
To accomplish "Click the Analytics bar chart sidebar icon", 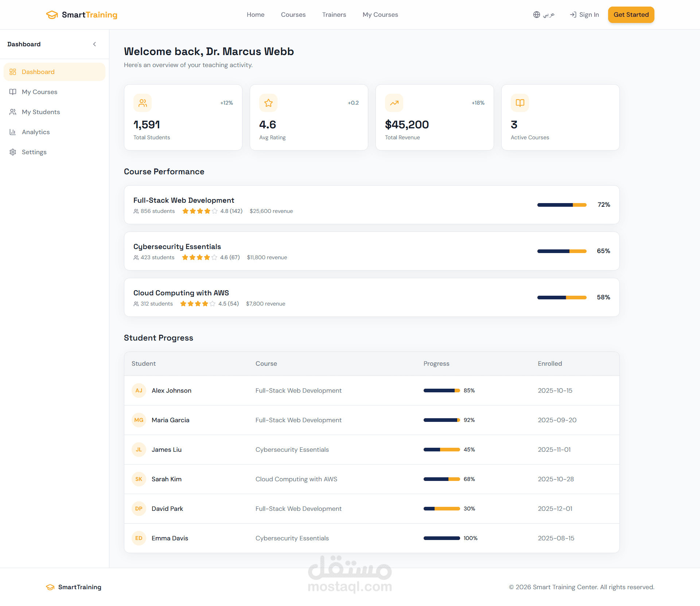I will (x=13, y=132).
